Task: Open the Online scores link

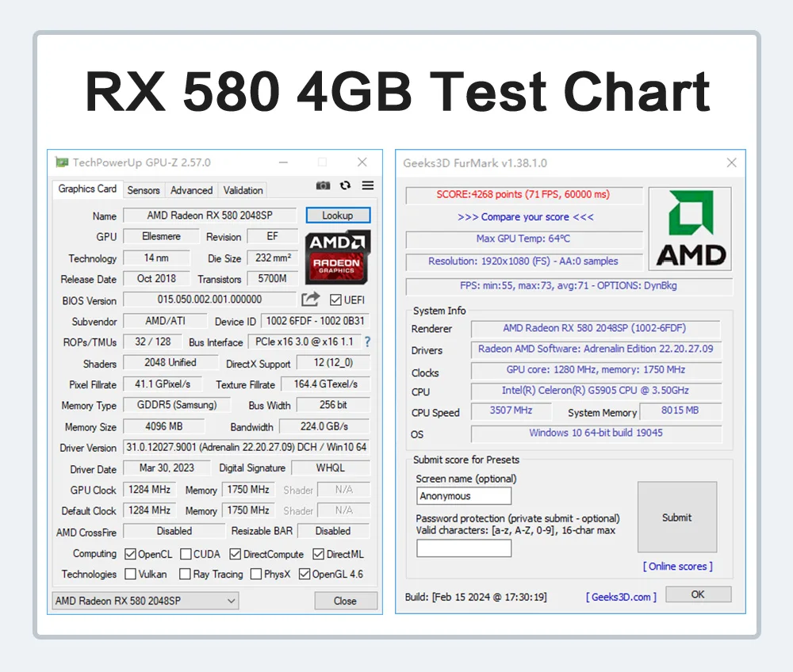Action: tap(678, 567)
